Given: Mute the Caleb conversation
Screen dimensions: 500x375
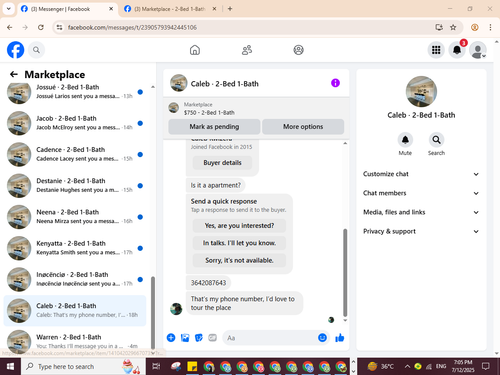Looking at the screenshot, I should (405, 140).
